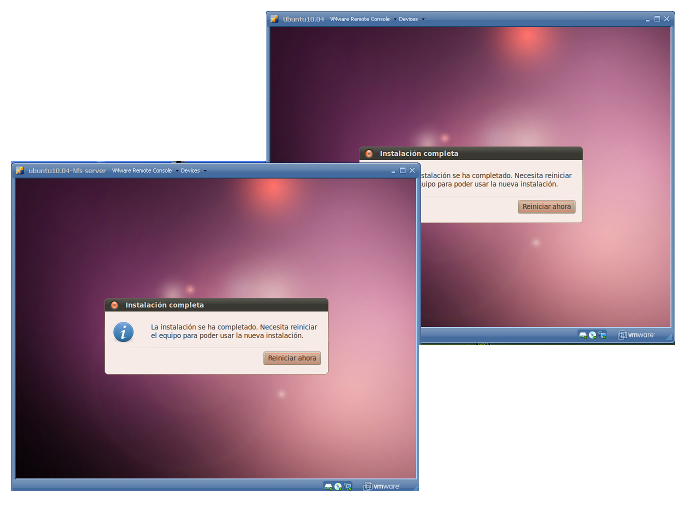Minimize the ubuntu10.04-Nfs server window

393,171
